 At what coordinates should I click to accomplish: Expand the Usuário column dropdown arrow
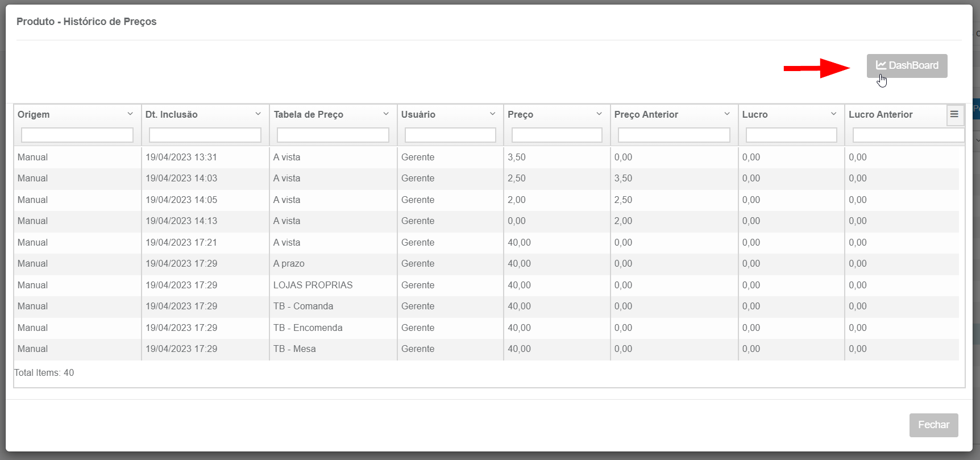click(492, 114)
